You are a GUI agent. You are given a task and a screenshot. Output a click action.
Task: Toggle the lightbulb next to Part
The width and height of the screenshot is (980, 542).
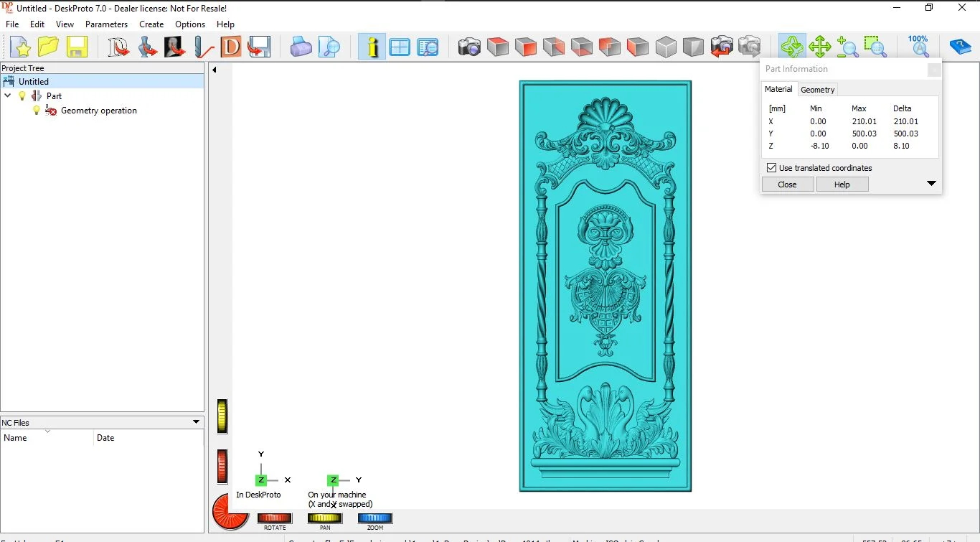[x=22, y=96]
